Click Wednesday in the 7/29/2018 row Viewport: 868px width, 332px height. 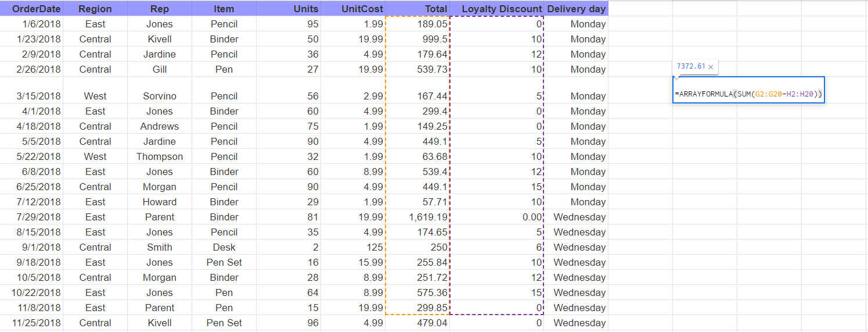pyautogui.click(x=576, y=217)
